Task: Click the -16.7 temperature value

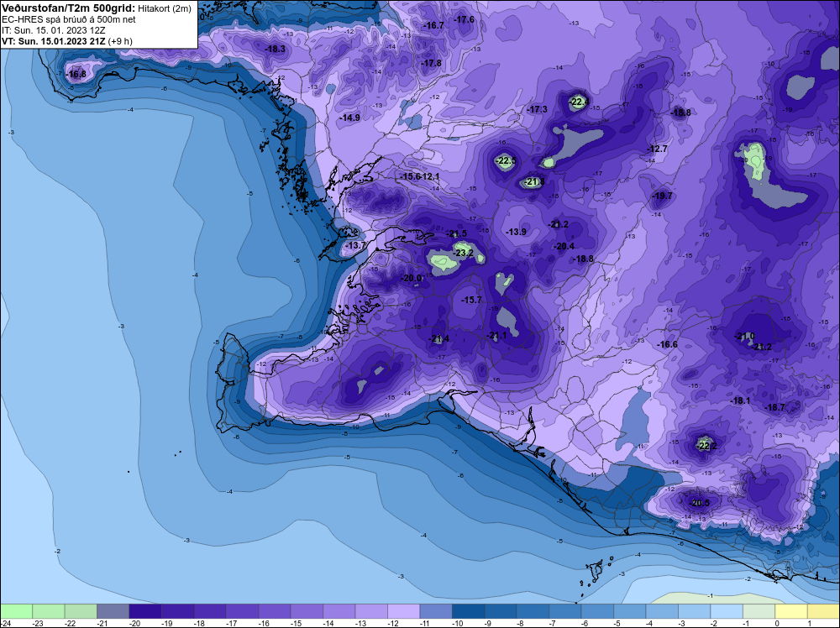Action: 433,25
